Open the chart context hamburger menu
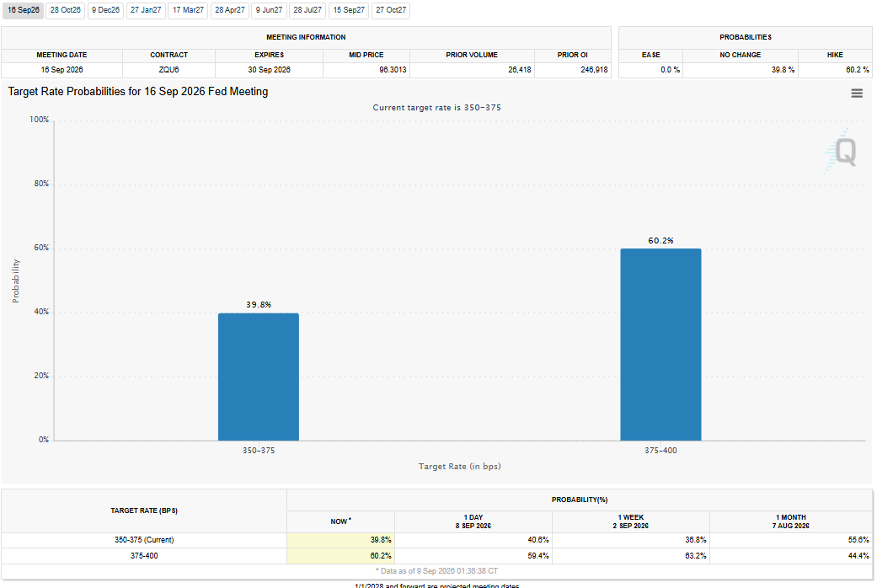Image resolution: width=893 pixels, height=588 pixels. 857,94
